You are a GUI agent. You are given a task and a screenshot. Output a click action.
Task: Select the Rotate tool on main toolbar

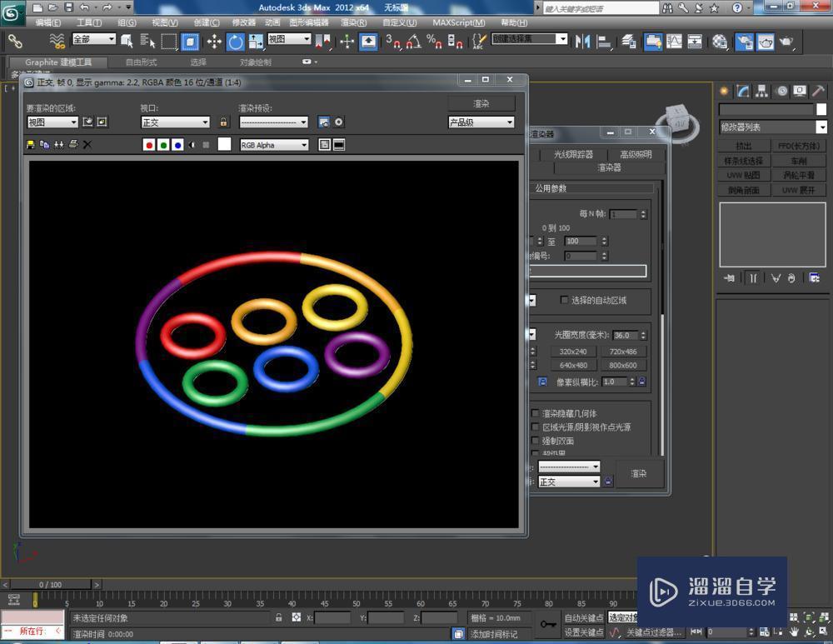[x=236, y=41]
